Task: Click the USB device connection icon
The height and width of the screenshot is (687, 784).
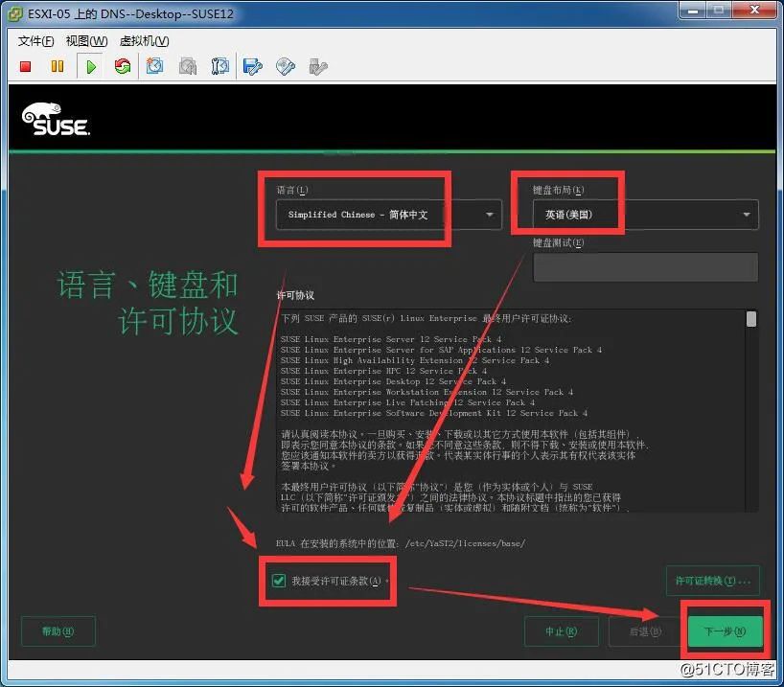Action: tap(318, 66)
